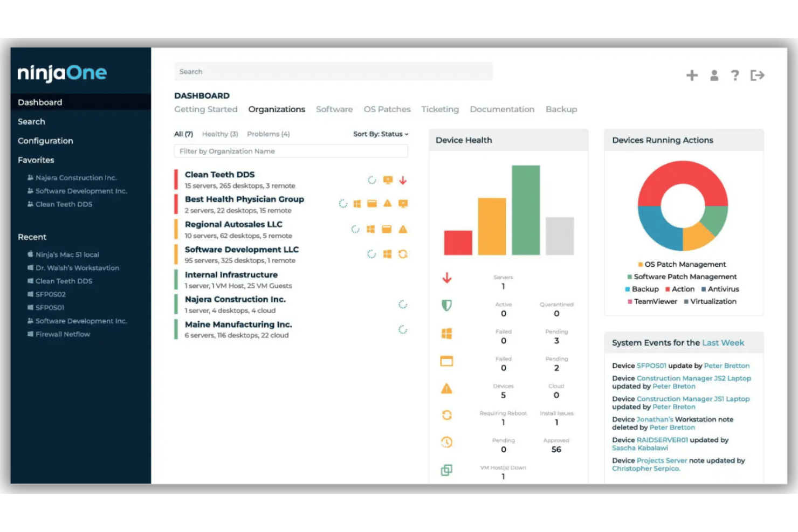This screenshot has width=798, height=532.
Task: Click the logout icon
Action: (x=758, y=75)
